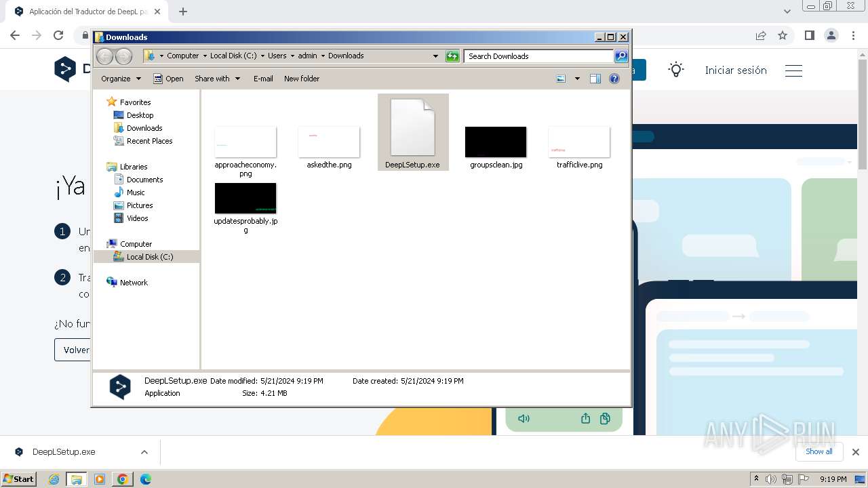Click Chrome's back arrow
The height and width of the screenshot is (488, 868).
15,35
